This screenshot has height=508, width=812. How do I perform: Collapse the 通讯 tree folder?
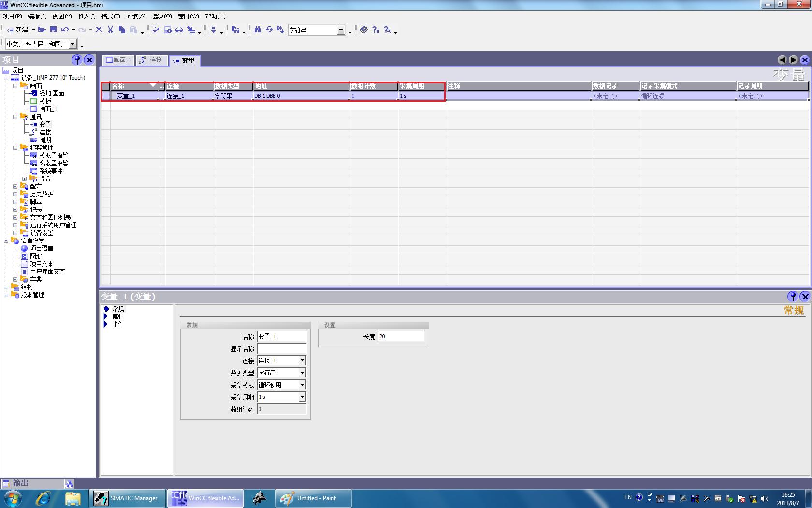click(x=15, y=117)
